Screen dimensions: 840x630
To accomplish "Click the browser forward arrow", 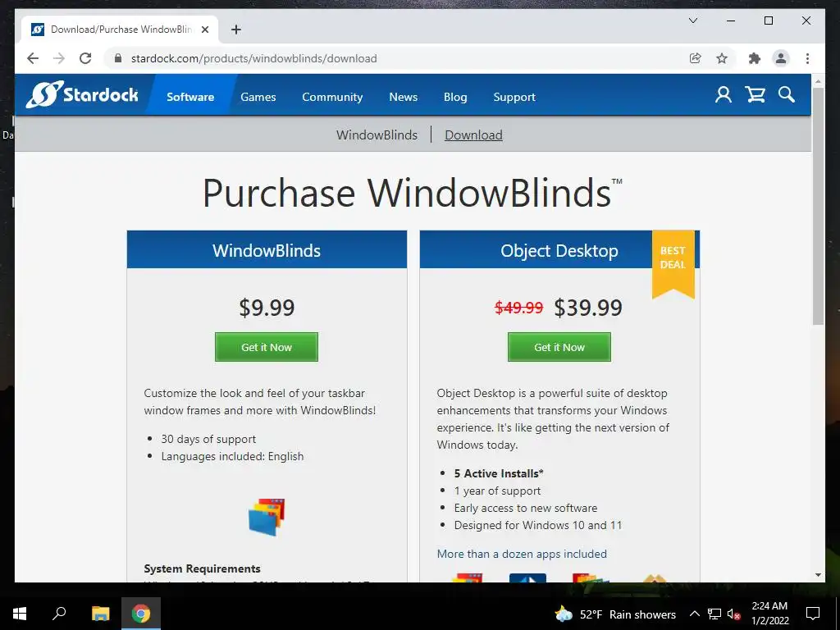I will pyautogui.click(x=59, y=58).
